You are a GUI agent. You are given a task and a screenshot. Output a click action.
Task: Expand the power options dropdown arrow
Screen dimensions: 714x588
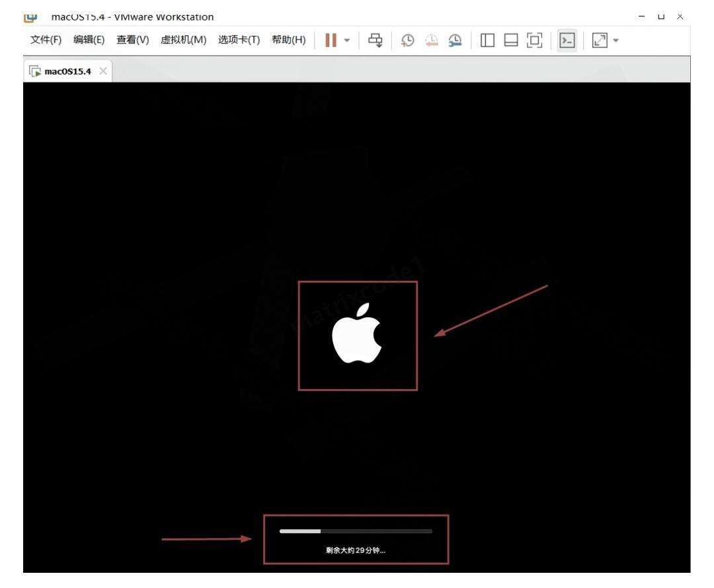[347, 40]
